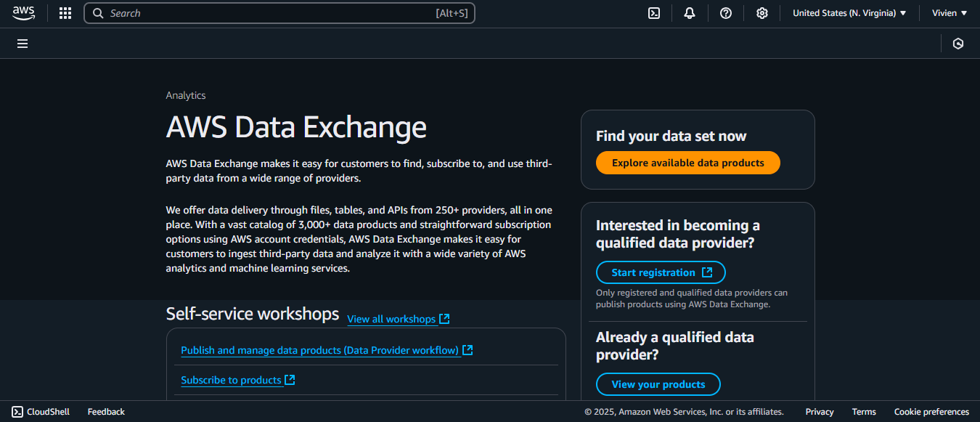Expand the United States (N. Virginia) region dropdown
Screen dimensions: 980x422
click(849, 13)
